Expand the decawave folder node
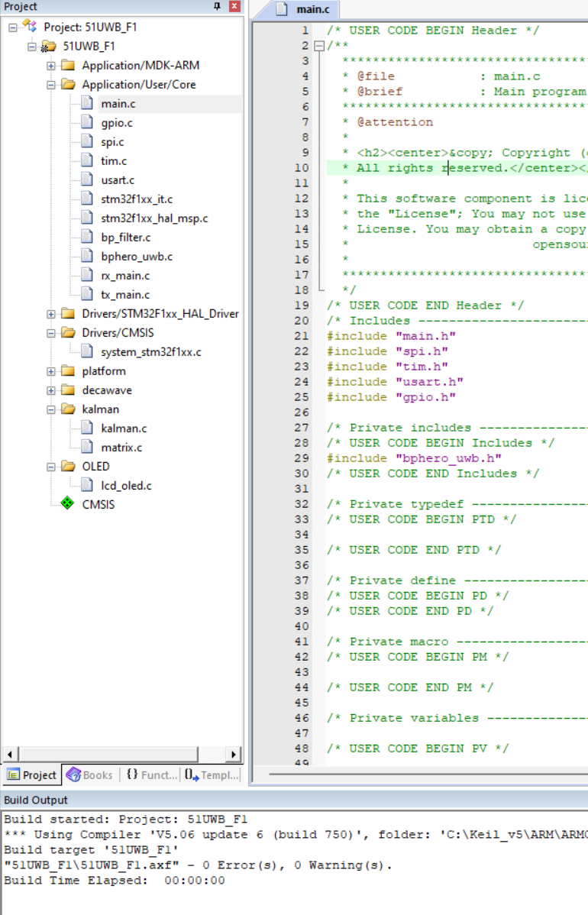 tap(51, 390)
